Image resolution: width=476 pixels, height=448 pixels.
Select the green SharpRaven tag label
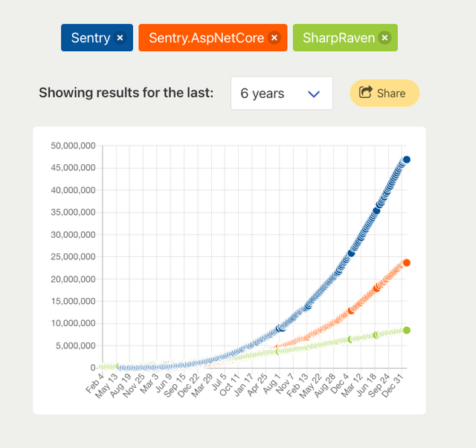point(338,38)
